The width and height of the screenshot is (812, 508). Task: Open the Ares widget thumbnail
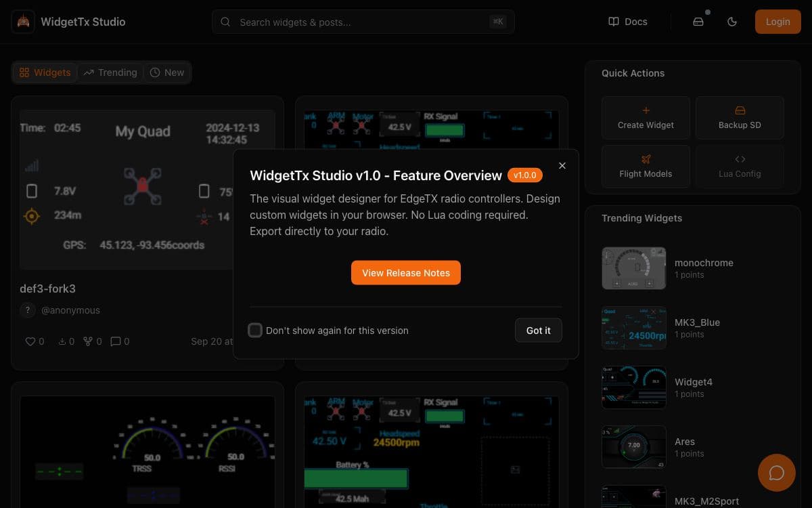tap(634, 447)
